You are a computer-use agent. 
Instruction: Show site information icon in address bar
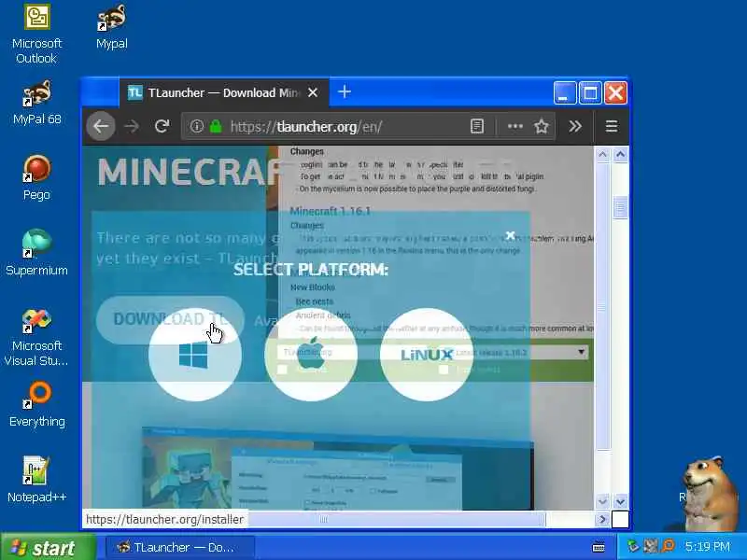pyautogui.click(x=196, y=126)
